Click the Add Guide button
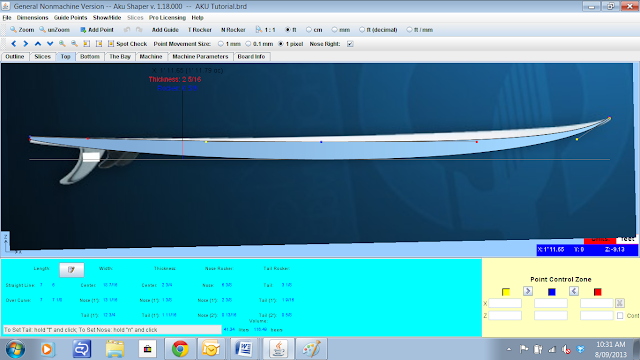640x360 pixels. [165, 30]
